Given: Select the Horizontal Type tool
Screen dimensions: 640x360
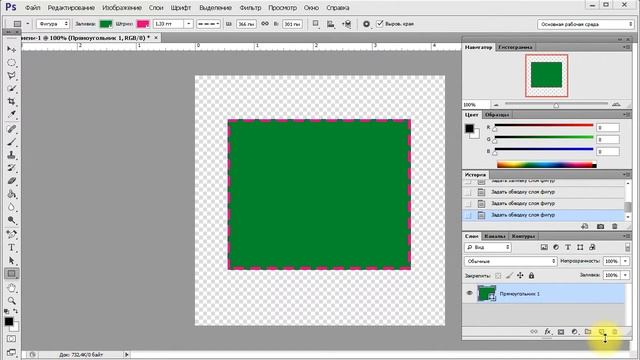Looking at the screenshot, I should tap(11, 247).
